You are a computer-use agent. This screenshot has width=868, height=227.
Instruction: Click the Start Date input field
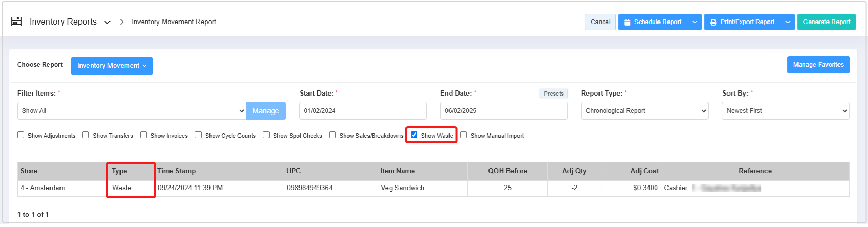click(363, 111)
